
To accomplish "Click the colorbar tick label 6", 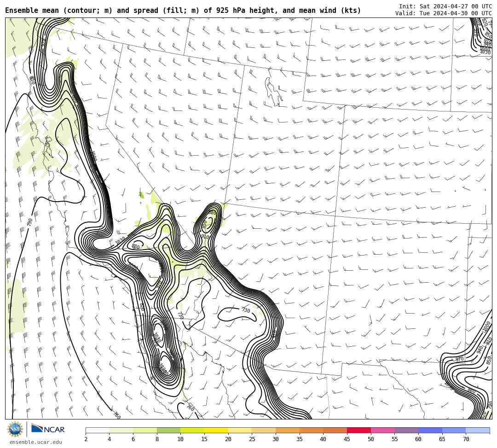I will 133,439.
